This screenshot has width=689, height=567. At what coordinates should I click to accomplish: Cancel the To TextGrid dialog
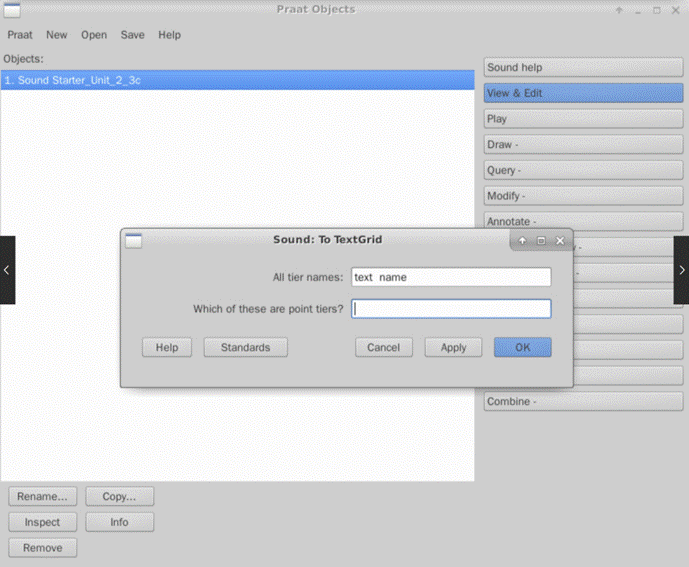pyautogui.click(x=384, y=347)
